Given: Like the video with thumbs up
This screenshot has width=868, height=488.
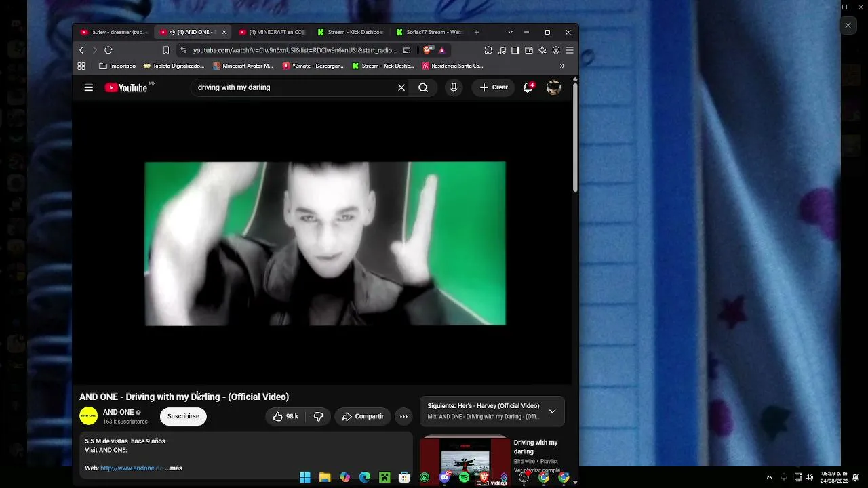Looking at the screenshot, I should pos(285,416).
